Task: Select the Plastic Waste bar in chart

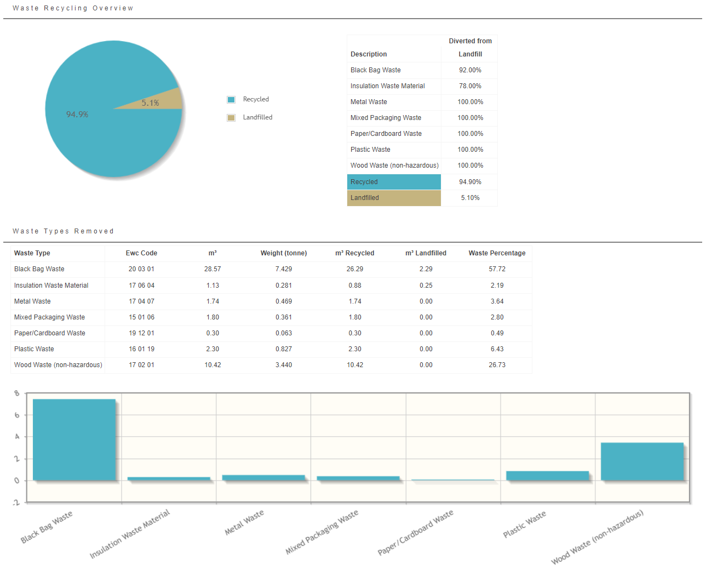Action: [547, 476]
